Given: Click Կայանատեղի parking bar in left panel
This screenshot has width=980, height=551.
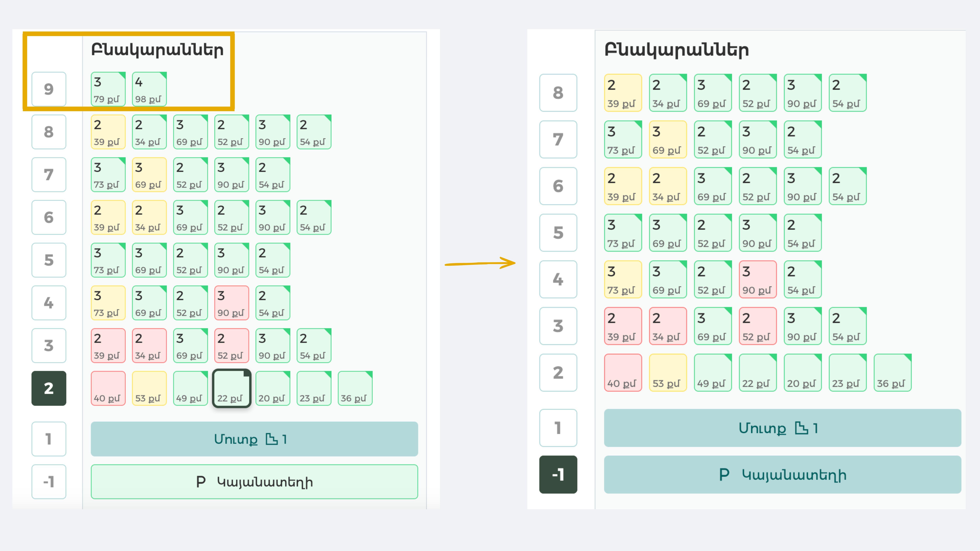Looking at the screenshot, I should point(254,482).
